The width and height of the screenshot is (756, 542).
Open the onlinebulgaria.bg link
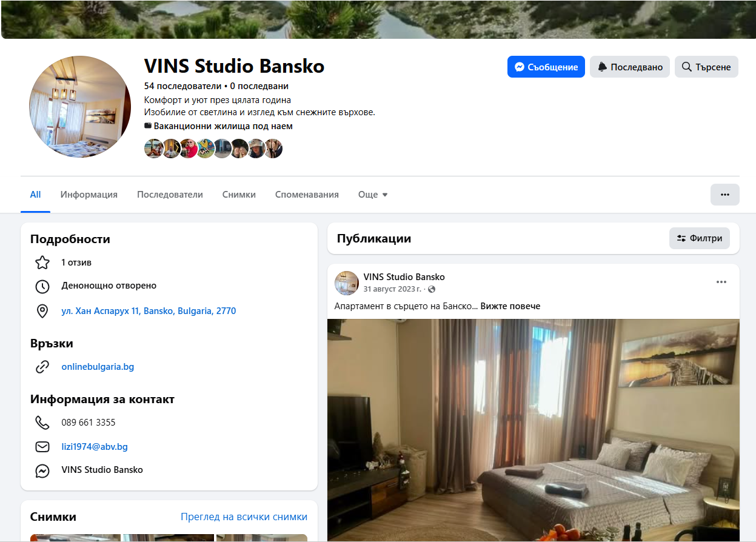tap(98, 367)
